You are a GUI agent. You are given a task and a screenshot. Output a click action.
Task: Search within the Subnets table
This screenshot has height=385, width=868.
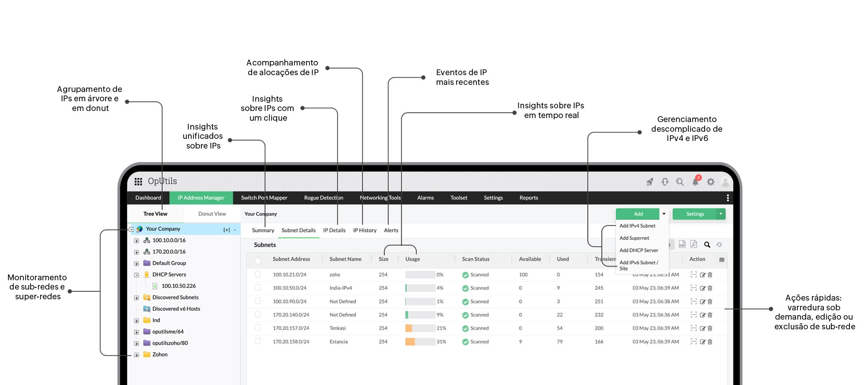point(707,244)
